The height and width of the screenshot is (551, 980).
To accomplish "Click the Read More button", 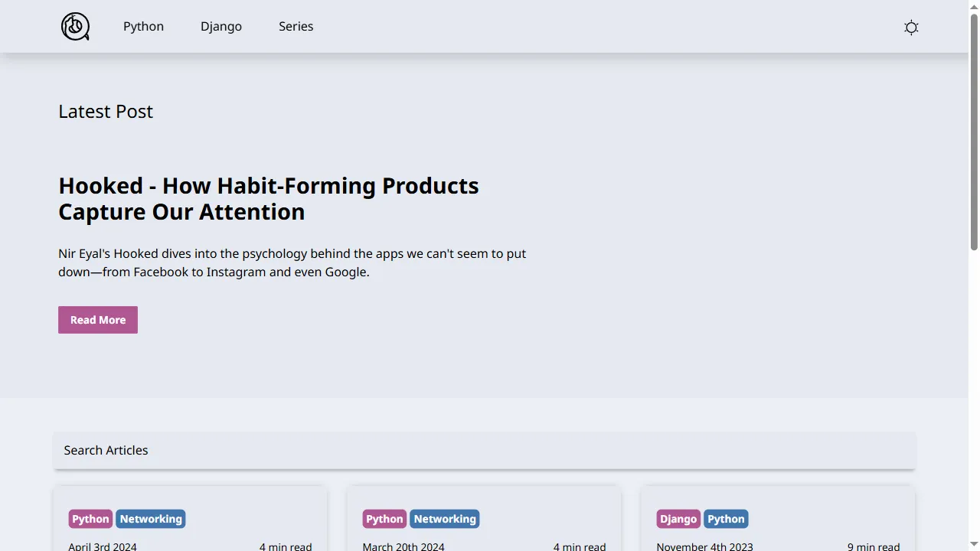I will (x=98, y=320).
